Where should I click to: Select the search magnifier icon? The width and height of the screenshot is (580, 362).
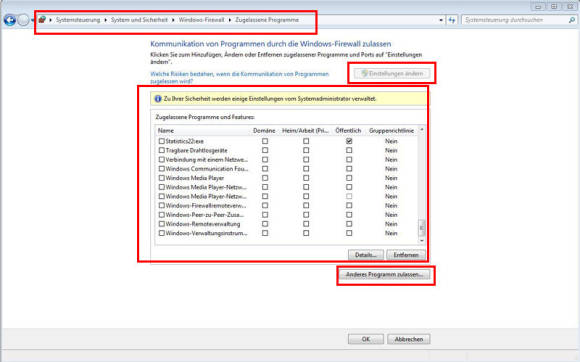coord(572,20)
